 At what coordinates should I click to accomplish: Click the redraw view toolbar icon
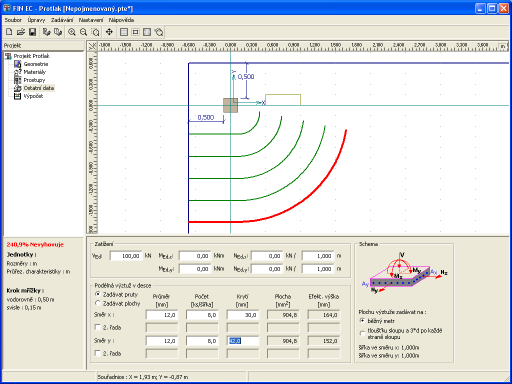159,32
